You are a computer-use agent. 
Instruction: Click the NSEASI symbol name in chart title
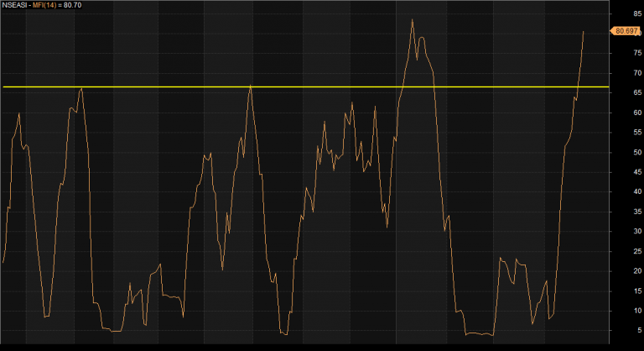point(14,5)
